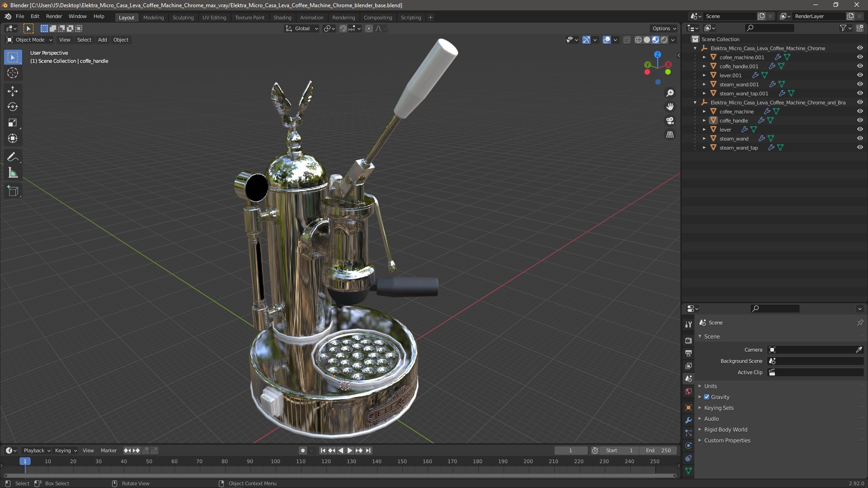Toggle camera view in viewport
The height and width of the screenshot is (488, 868).
pos(670,121)
